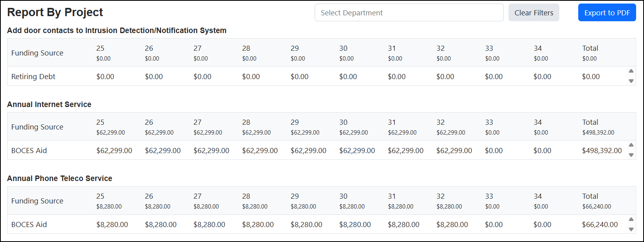The image size is (644, 242).
Task: Click the Annual Phone Teleco Service heading
Action: [59, 178]
